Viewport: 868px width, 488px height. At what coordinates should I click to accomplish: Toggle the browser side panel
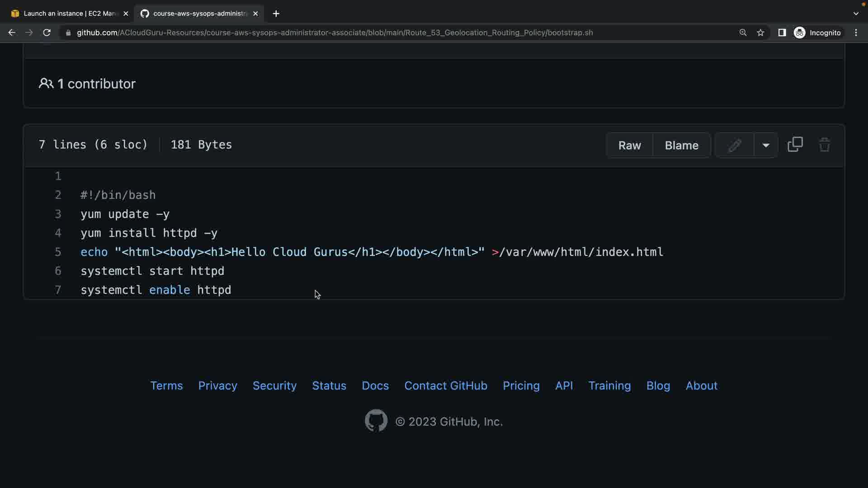[782, 33]
